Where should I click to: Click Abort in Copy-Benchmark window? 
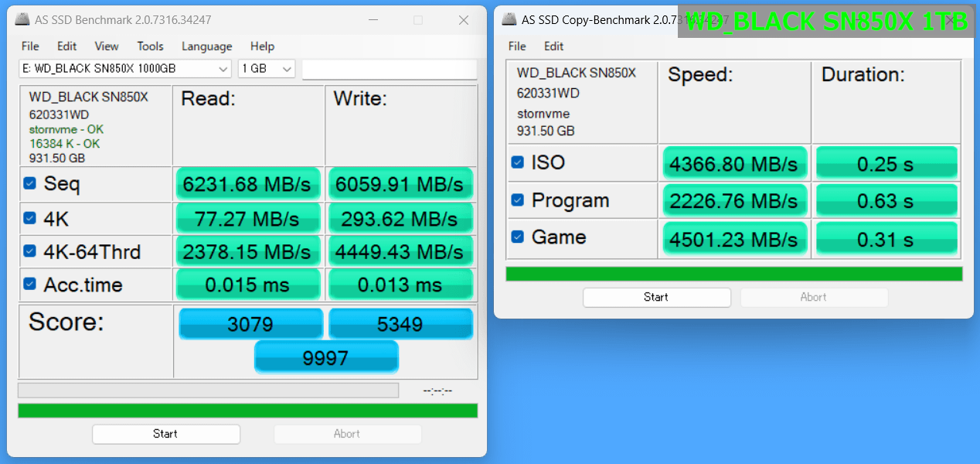[814, 297]
